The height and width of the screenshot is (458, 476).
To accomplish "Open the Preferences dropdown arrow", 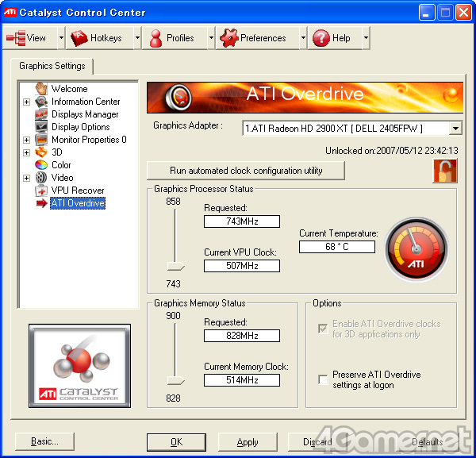I will point(303,38).
